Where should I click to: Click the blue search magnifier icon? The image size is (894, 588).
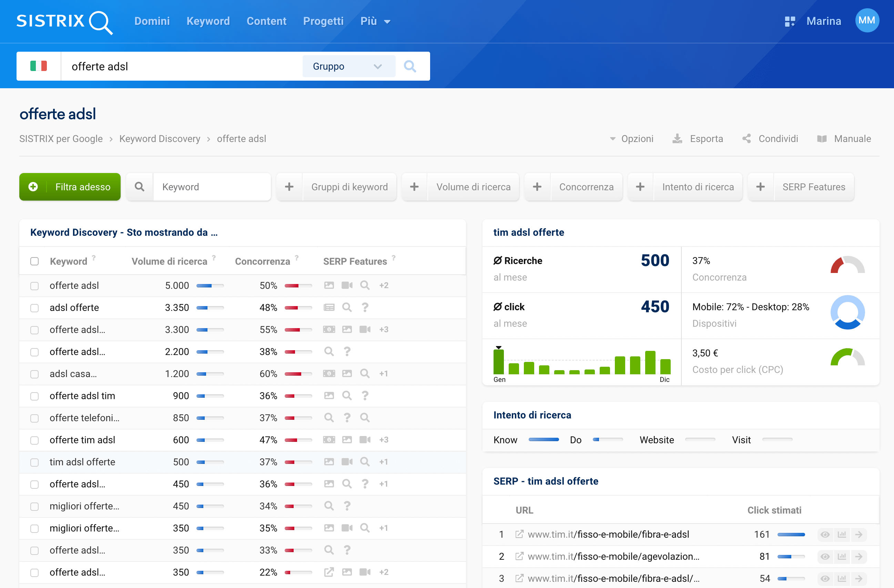point(410,66)
